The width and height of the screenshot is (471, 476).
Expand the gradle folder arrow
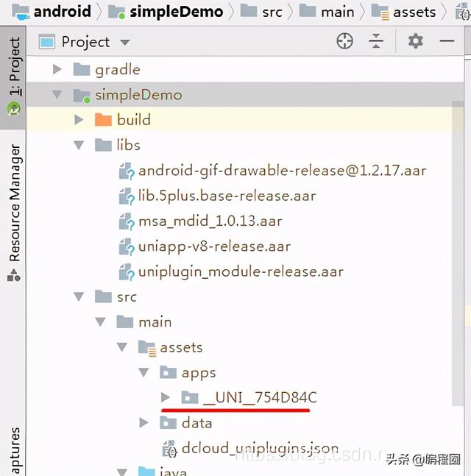click(57, 69)
